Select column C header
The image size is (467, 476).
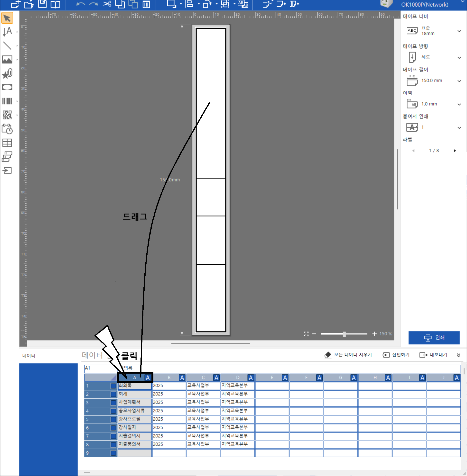pos(203,377)
